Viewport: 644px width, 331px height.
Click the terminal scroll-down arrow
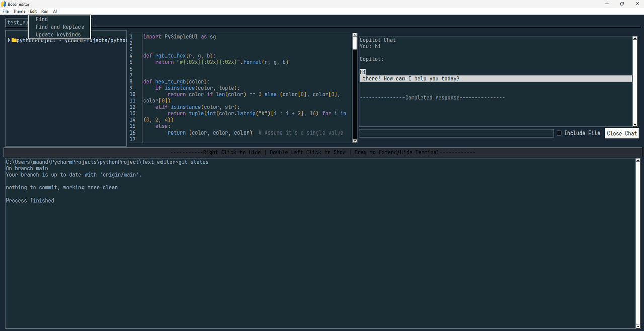pos(638,325)
